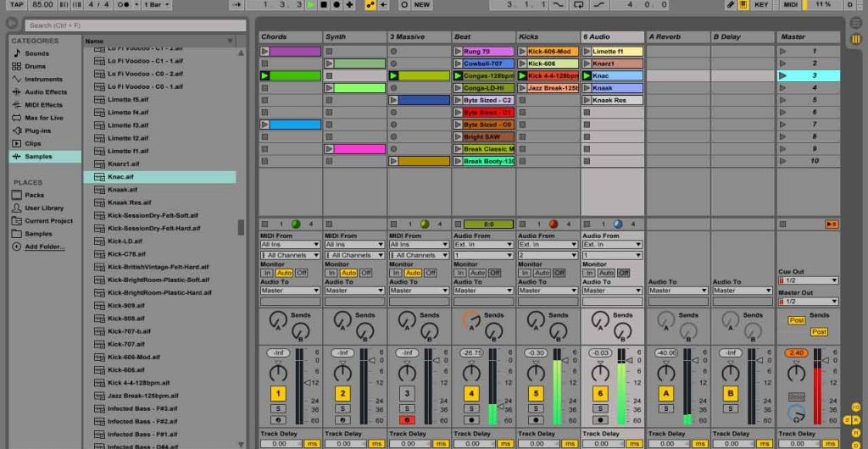Arm the Beat track for recording

pyautogui.click(x=471, y=419)
